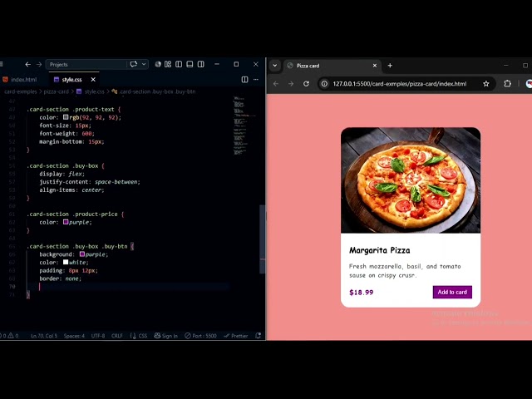Split the editor to the right
Screen dimensions: 532x399
click(x=244, y=80)
